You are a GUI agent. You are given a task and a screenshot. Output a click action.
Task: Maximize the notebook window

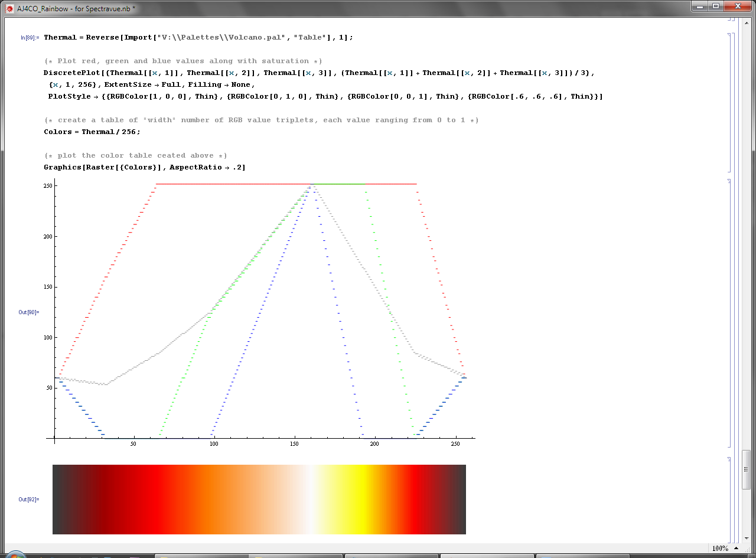click(716, 6)
